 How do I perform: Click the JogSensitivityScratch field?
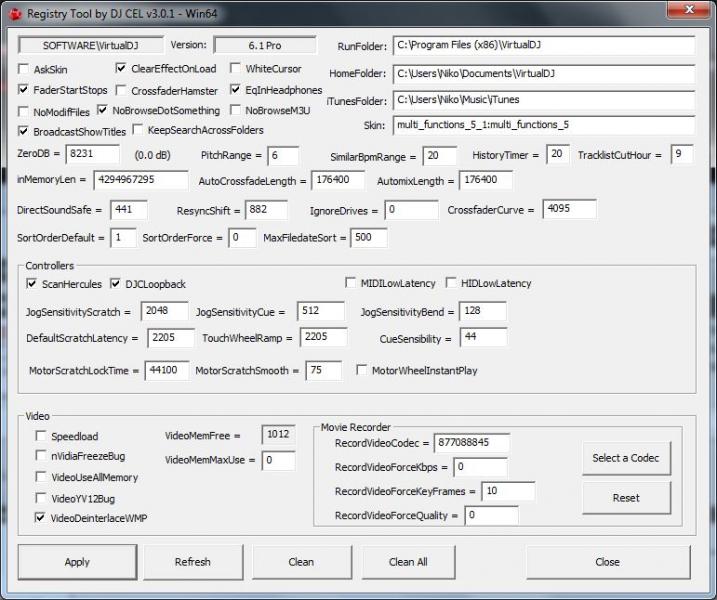(x=165, y=311)
